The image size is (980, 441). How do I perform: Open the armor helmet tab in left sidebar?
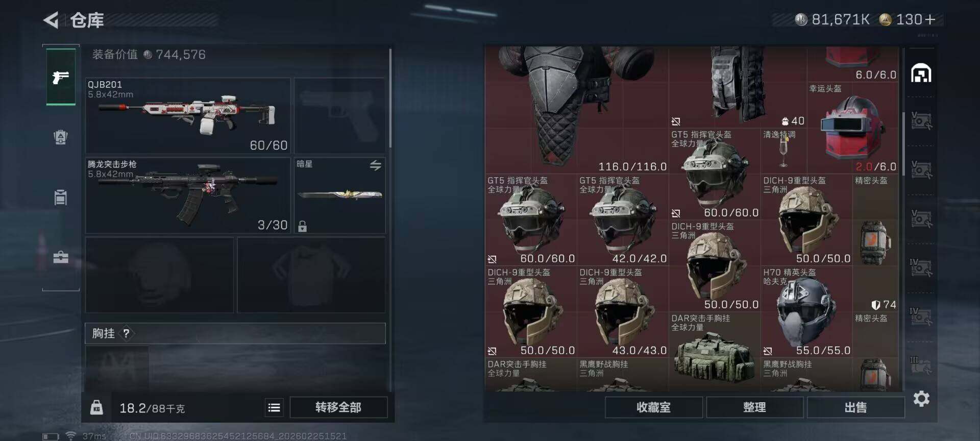[x=61, y=137]
